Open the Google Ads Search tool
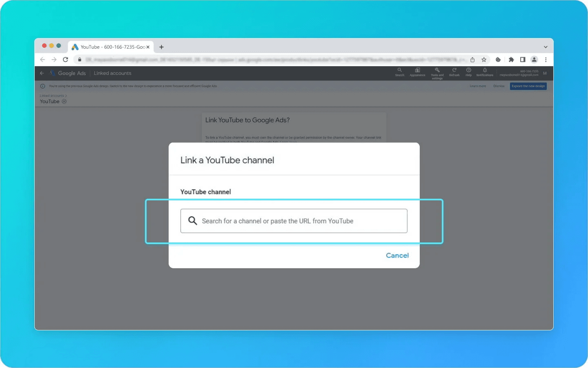Viewport: 588px width, 368px height. pos(400,72)
